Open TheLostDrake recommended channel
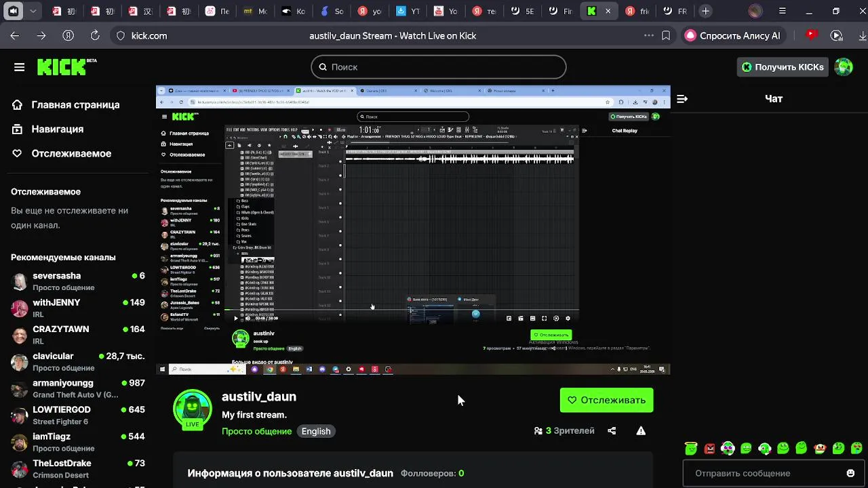Image resolution: width=868 pixels, height=488 pixels. tap(78, 469)
